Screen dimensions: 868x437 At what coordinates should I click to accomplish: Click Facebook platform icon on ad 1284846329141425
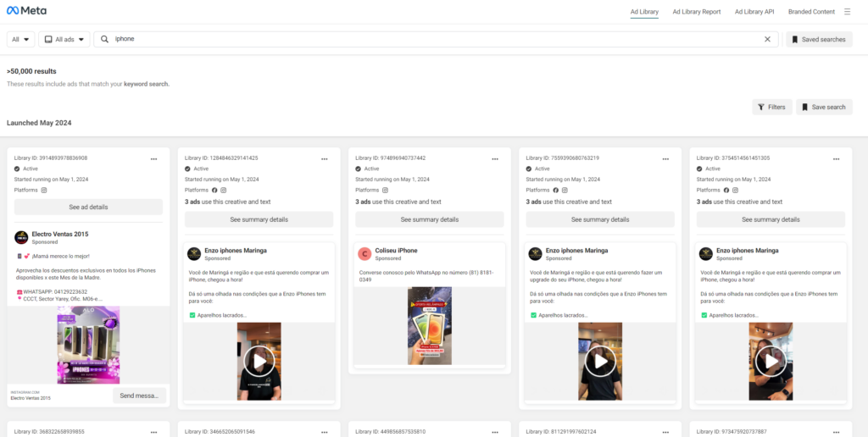[214, 190]
